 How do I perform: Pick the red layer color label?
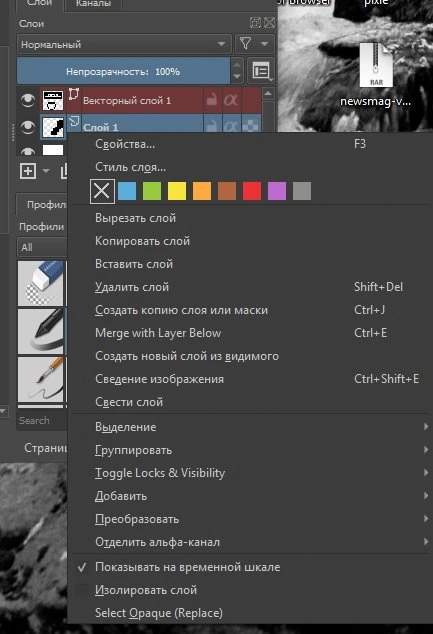(252, 191)
